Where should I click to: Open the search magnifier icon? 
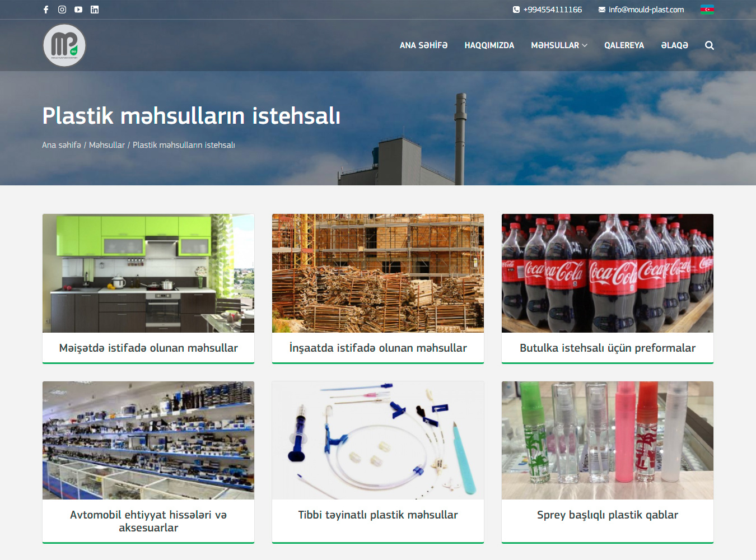709,45
